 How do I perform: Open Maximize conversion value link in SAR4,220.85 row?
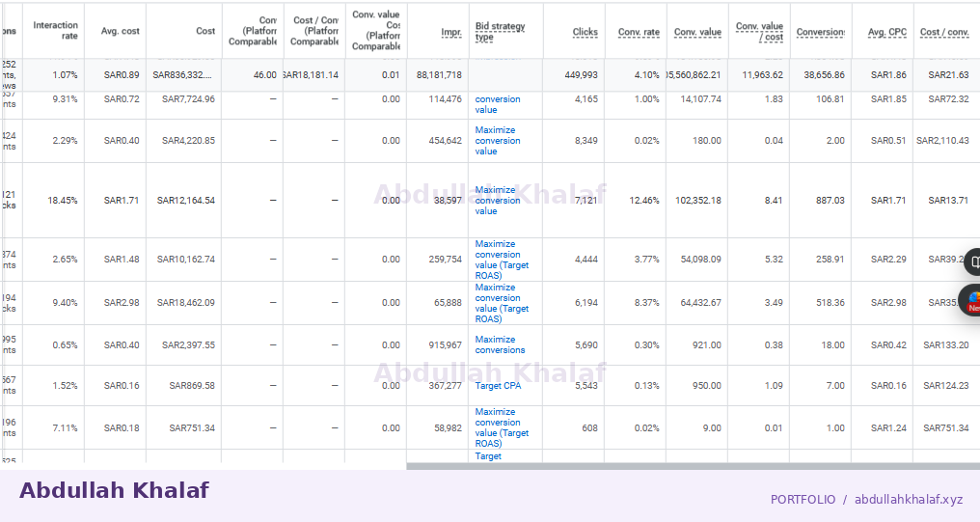(498, 141)
